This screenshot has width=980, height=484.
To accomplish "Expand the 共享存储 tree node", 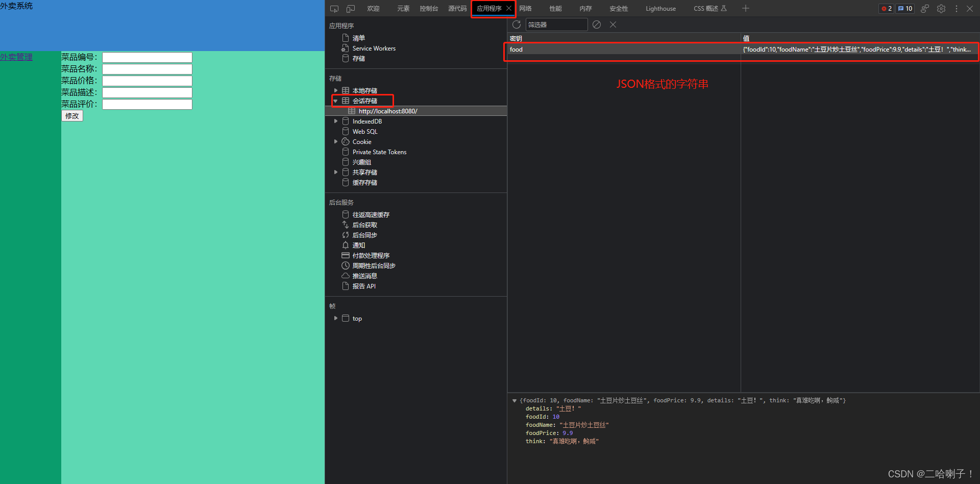I will point(336,172).
